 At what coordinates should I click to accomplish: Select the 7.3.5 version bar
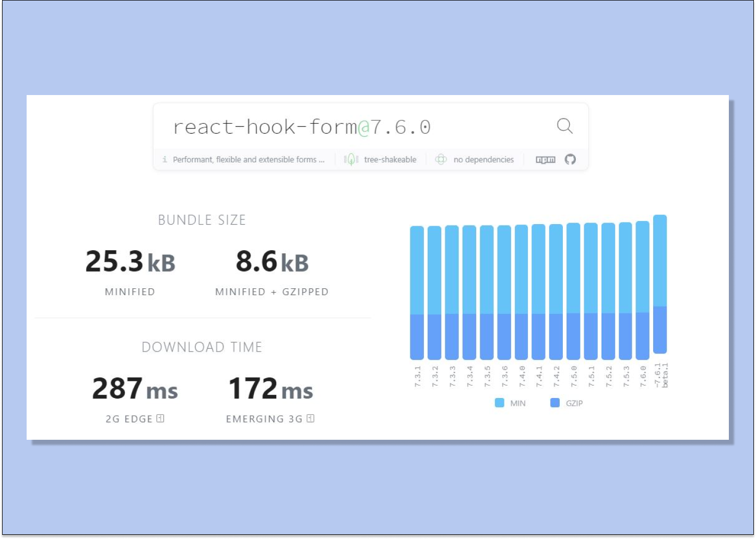pyautogui.click(x=487, y=292)
